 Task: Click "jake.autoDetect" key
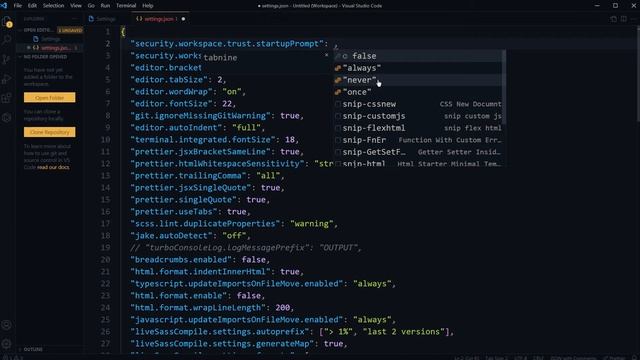(x=171, y=236)
